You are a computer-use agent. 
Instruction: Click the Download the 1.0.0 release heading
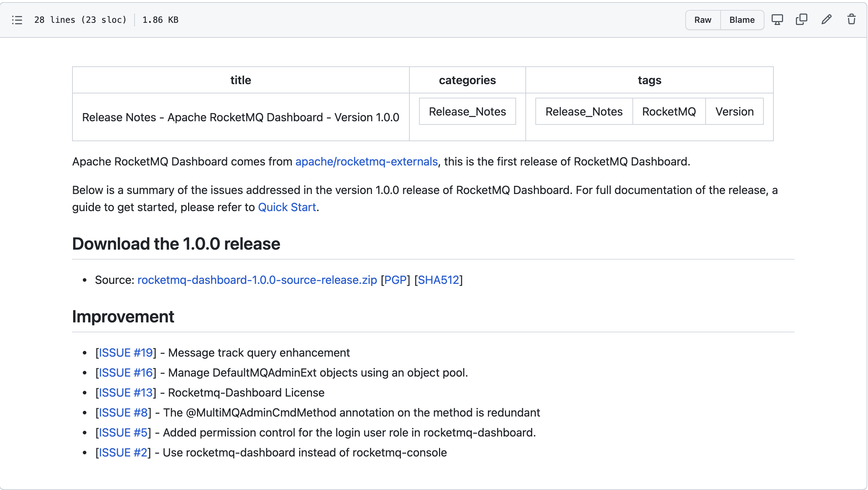tap(176, 244)
